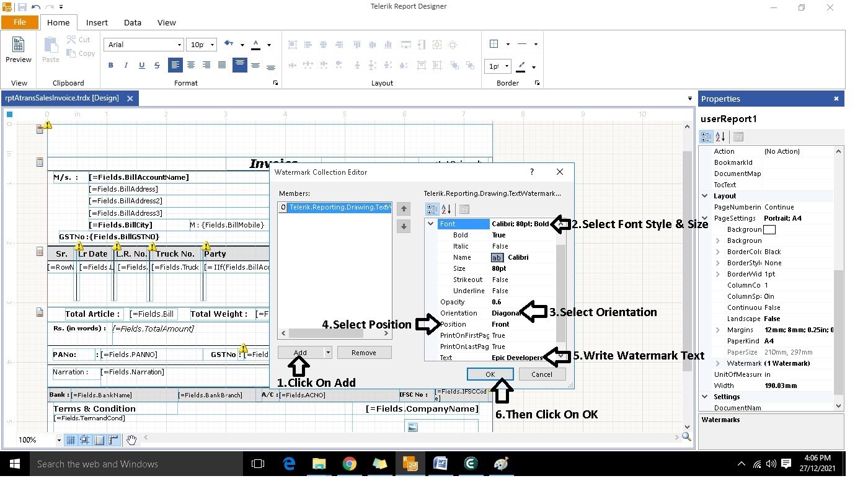Toggle justify text alignment button
The height and width of the screenshot is (481, 868).
(222, 65)
